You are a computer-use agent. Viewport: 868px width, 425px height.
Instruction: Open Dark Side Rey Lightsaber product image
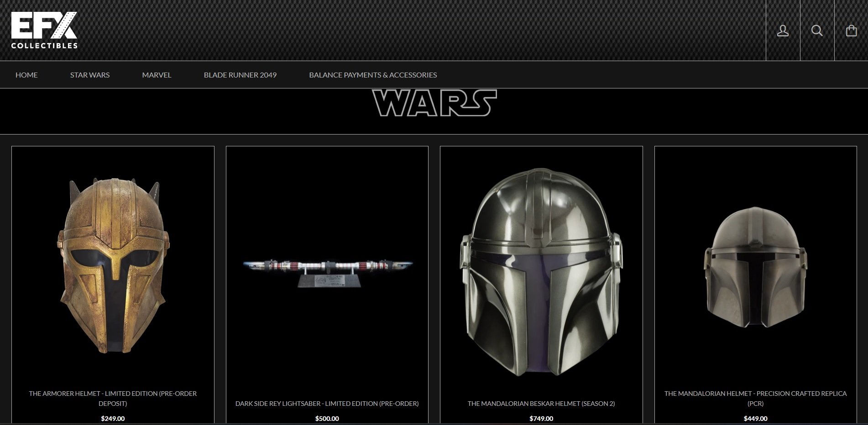point(327,273)
